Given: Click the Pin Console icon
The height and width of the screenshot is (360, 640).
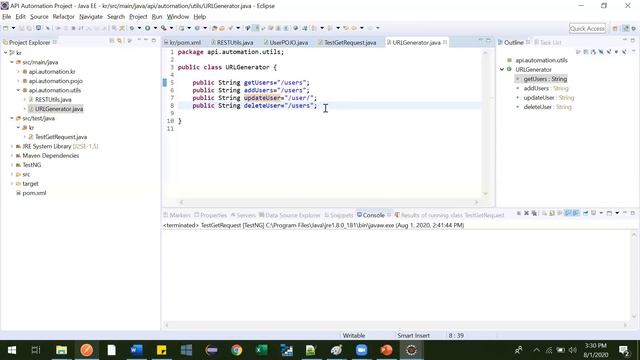Looking at the screenshot, I should pos(586,213).
